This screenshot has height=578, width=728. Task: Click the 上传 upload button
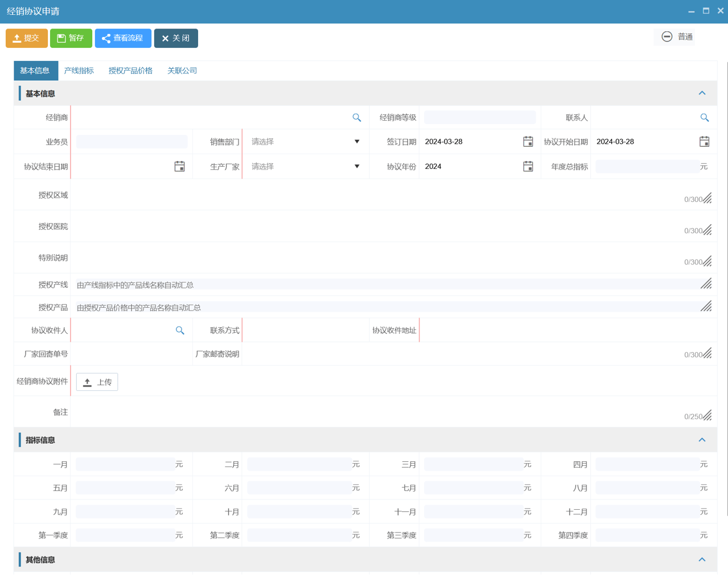coord(97,382)
